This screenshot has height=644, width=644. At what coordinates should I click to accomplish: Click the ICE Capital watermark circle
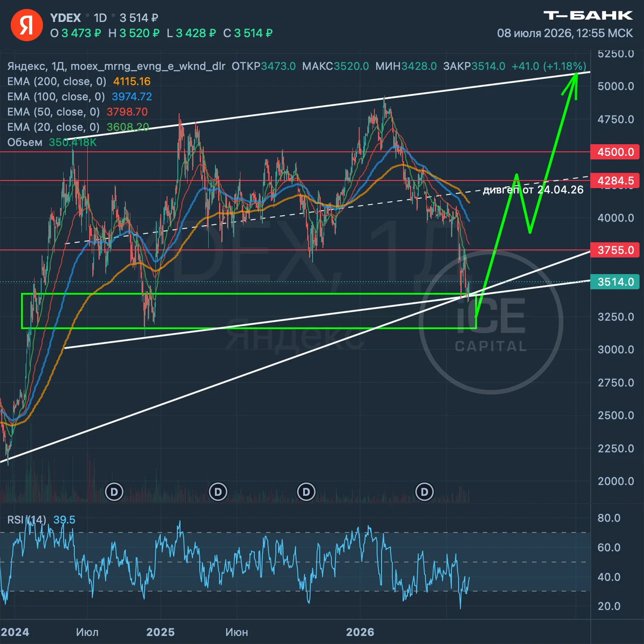pyautogui.click(x=491, y=322)
